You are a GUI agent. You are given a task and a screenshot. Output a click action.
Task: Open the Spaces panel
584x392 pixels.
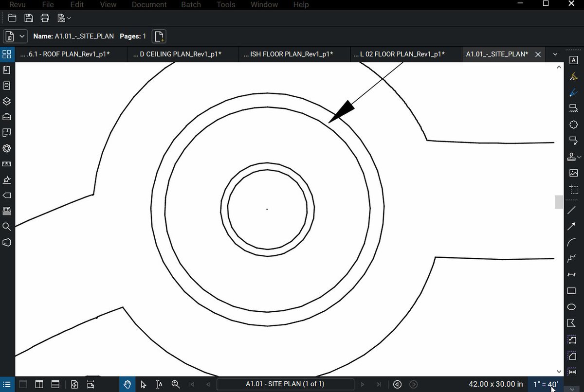7,132
